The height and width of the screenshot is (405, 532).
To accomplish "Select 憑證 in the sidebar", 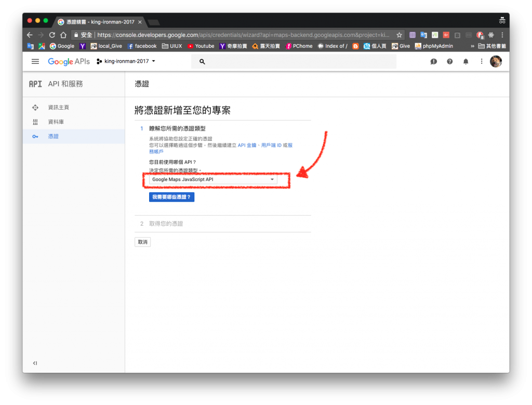I will tap(74, 136).
